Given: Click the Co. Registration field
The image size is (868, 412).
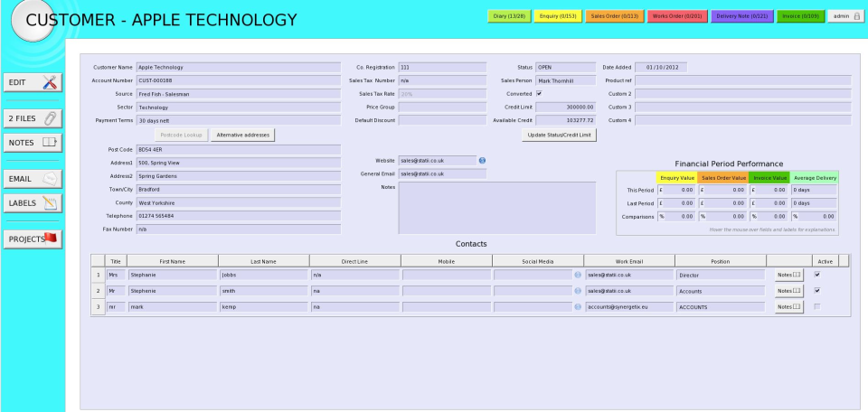Looking at the screenshot, I should [442, 68].
